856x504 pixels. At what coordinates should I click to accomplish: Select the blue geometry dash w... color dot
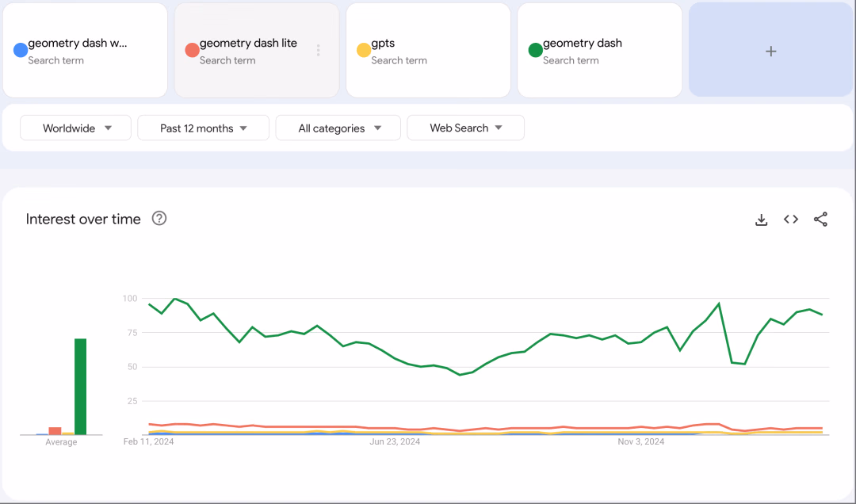tap(21, 50)
